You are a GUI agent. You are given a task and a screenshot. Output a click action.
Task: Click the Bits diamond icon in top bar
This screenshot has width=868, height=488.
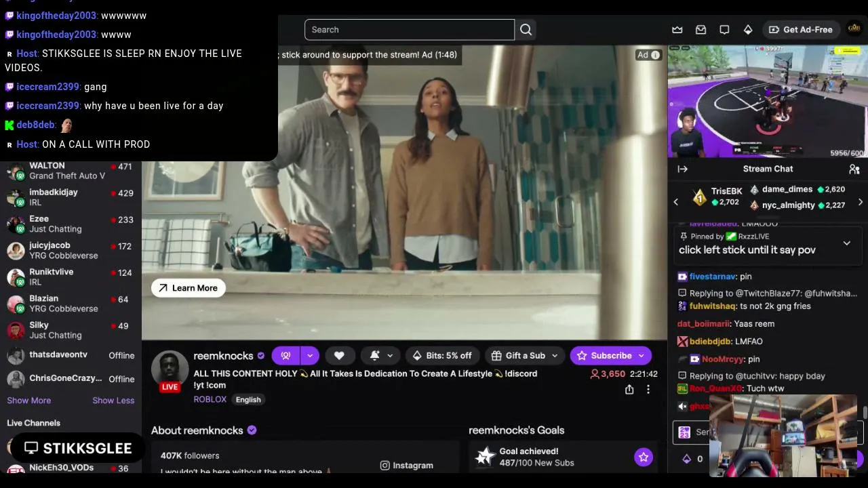pos(748,30)
